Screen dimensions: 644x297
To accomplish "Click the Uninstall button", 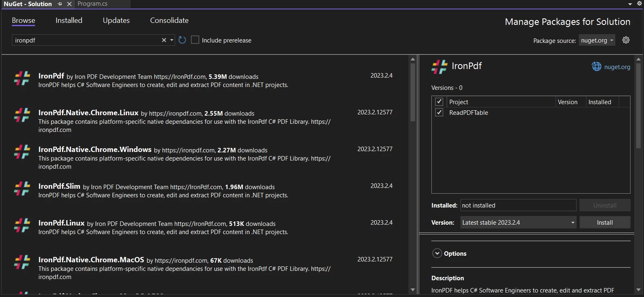I will [x=605, y=205].
